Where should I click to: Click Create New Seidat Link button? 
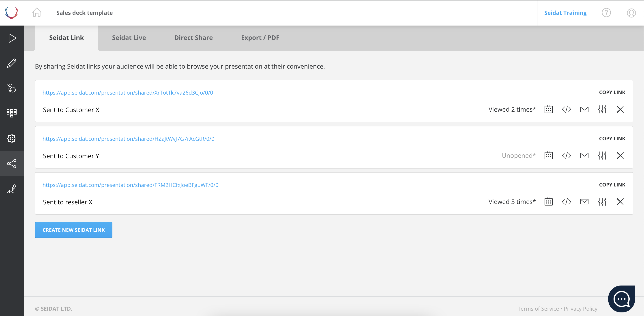73,230
